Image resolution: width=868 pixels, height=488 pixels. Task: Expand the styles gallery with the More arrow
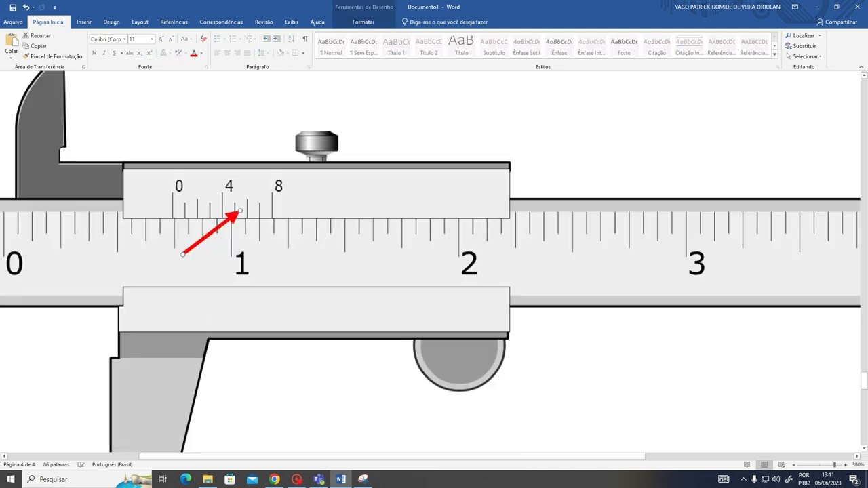tap(775, 55)
